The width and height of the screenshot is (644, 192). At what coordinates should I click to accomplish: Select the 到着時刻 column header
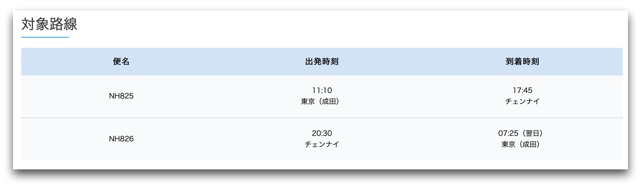coord(523,62)
